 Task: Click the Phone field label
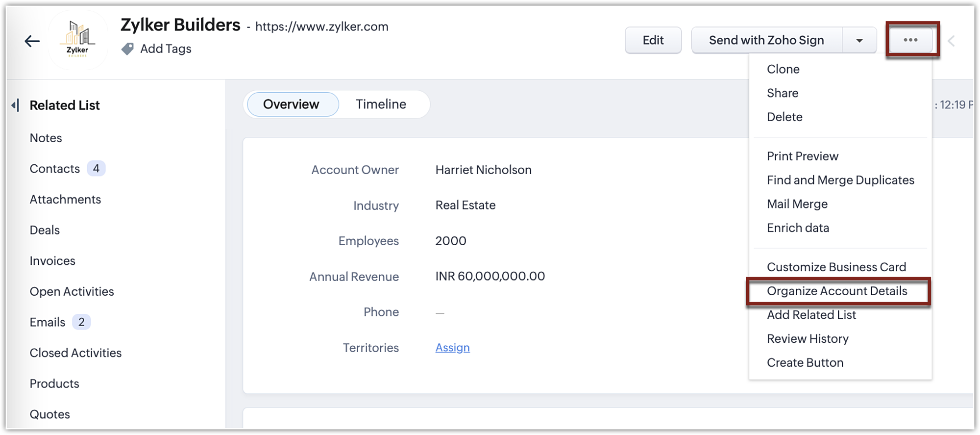coord(381,312)
